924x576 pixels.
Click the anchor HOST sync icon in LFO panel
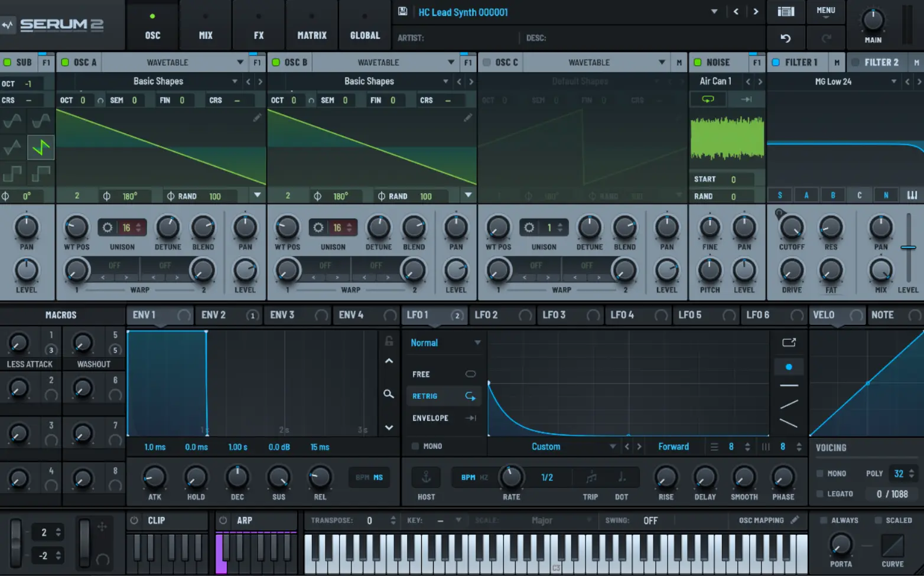coord(425,477)
